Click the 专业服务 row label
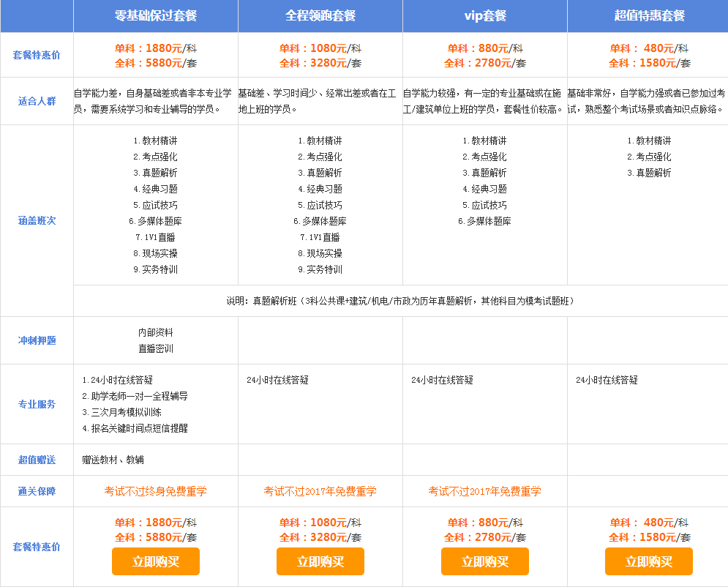The image size is (728, 587). tap(37, 404)
